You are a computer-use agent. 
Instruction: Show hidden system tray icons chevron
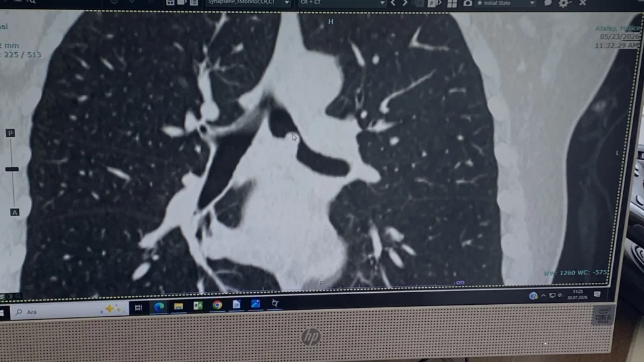pyautogui.click(x=543, y=295)
